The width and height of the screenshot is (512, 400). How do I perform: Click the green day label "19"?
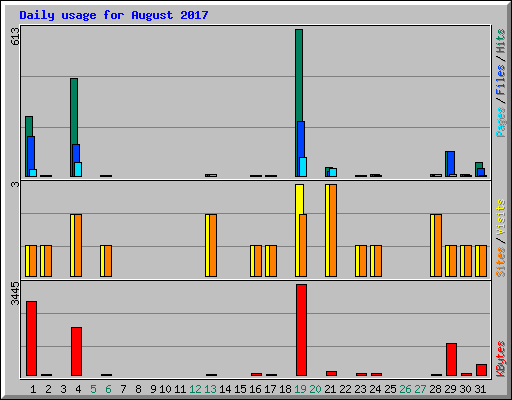pos(300,389)
